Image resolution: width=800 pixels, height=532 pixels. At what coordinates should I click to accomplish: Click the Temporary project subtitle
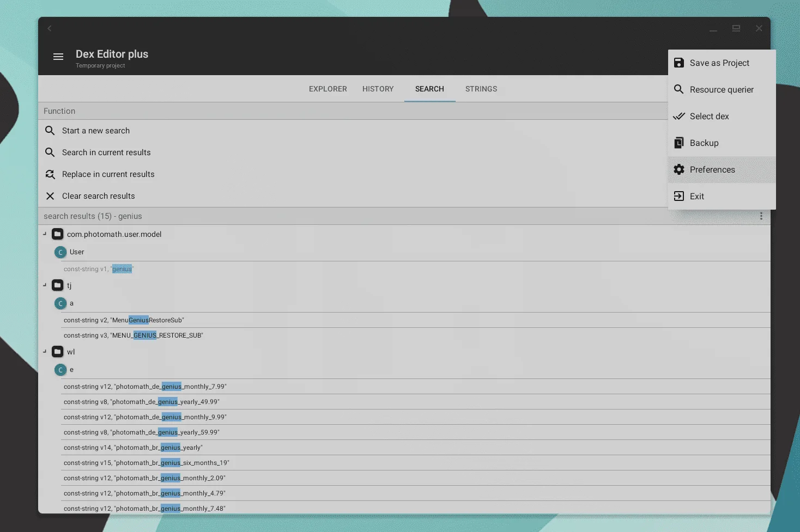[x=100, y=65]
